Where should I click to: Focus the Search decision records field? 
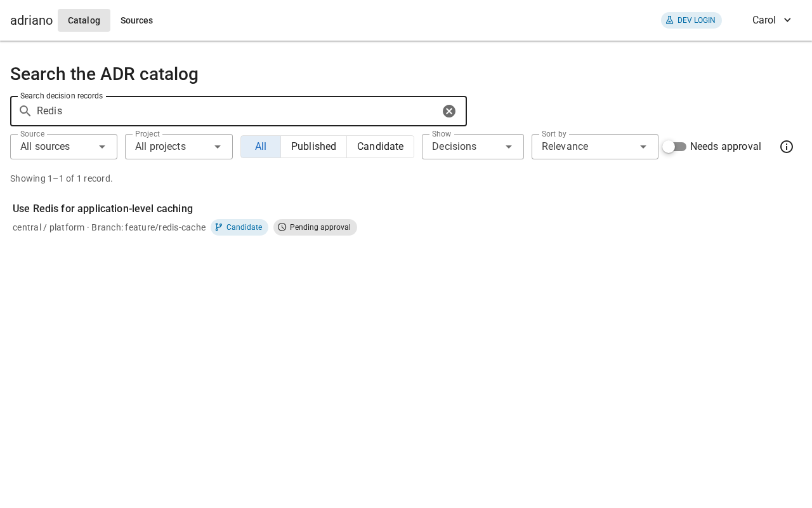pos(239,111)
